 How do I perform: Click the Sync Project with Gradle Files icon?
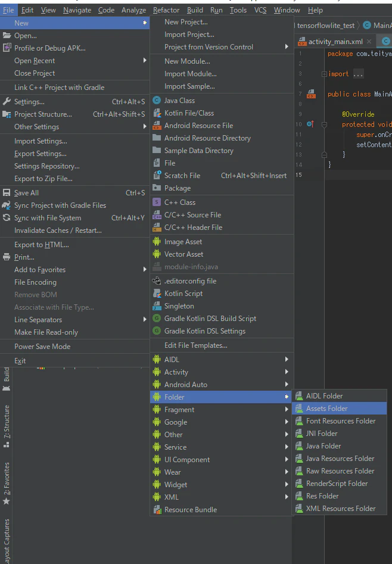click(x=7, y=205)
